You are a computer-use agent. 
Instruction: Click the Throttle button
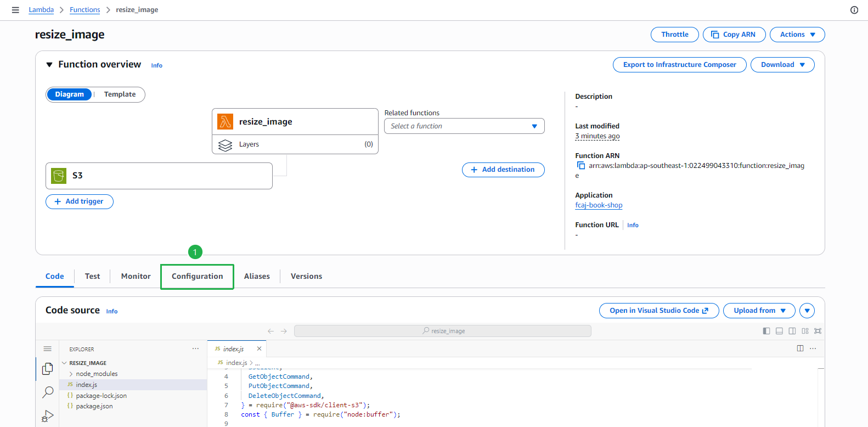pos(675,35)
